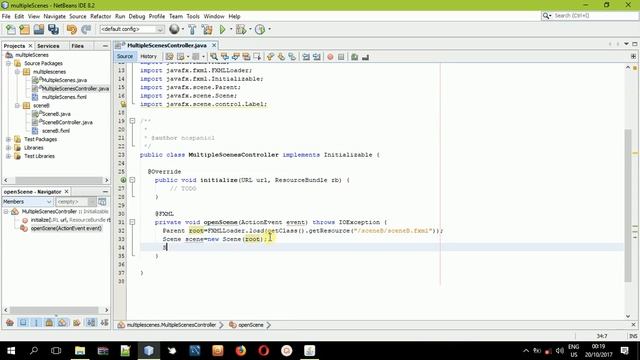This screenshot has width=640, height=360.
Task: Click the Find Previous Occurrence editor icon
Action: point(224,57)
